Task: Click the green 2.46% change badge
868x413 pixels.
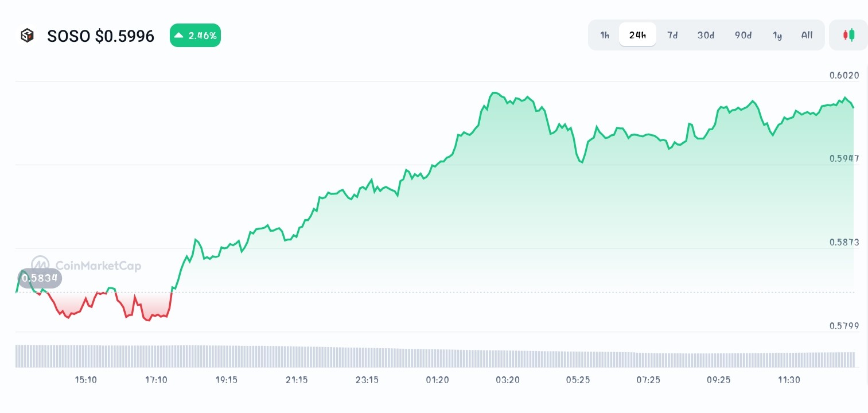Action: click(x=195, y=36)
